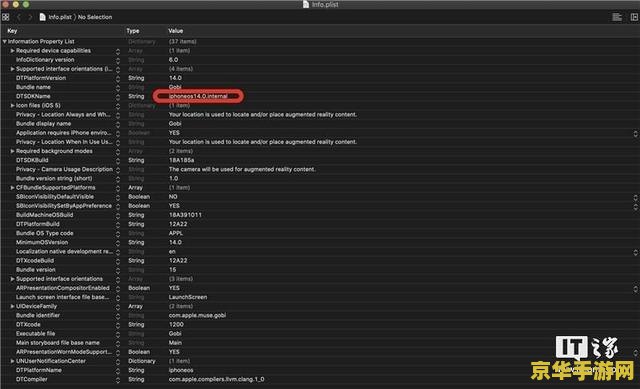Screen dimensions: 640x389
Task: Expand Required background modes row
Action: pos(12,151)
